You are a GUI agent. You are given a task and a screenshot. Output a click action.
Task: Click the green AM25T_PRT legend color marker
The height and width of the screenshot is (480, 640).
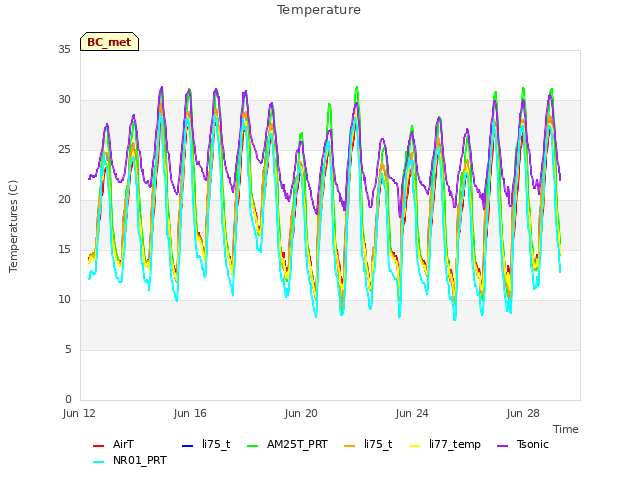pyautogui.click(x=253, y=445)
